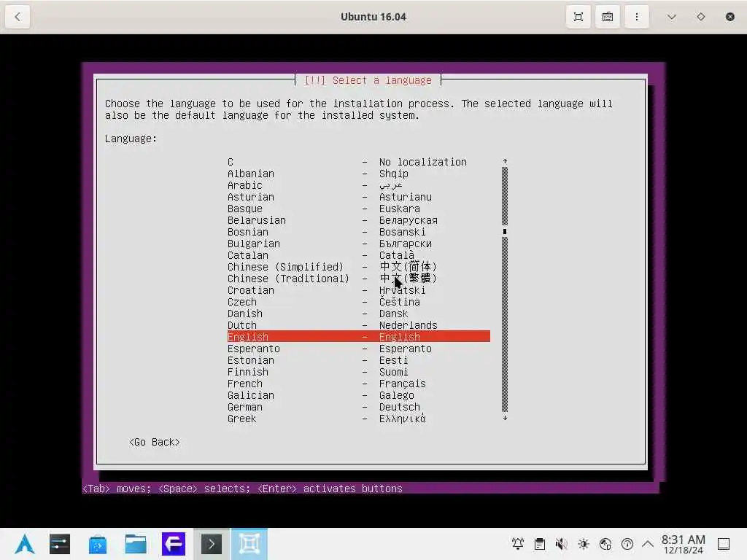Open the three-dot options menu
The height and width of the screenshot is (560, 747).
[x=636, y=17]
